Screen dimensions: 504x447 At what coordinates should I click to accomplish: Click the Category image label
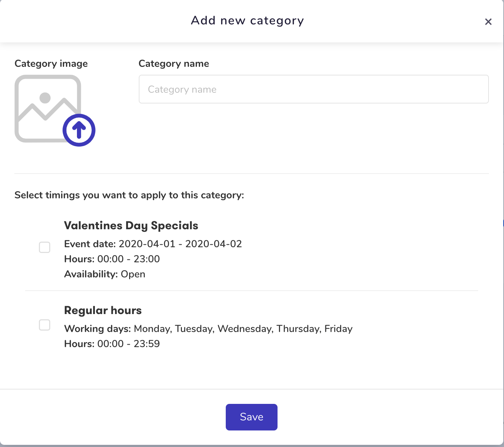pyautogui.click(x=51, y=64)
